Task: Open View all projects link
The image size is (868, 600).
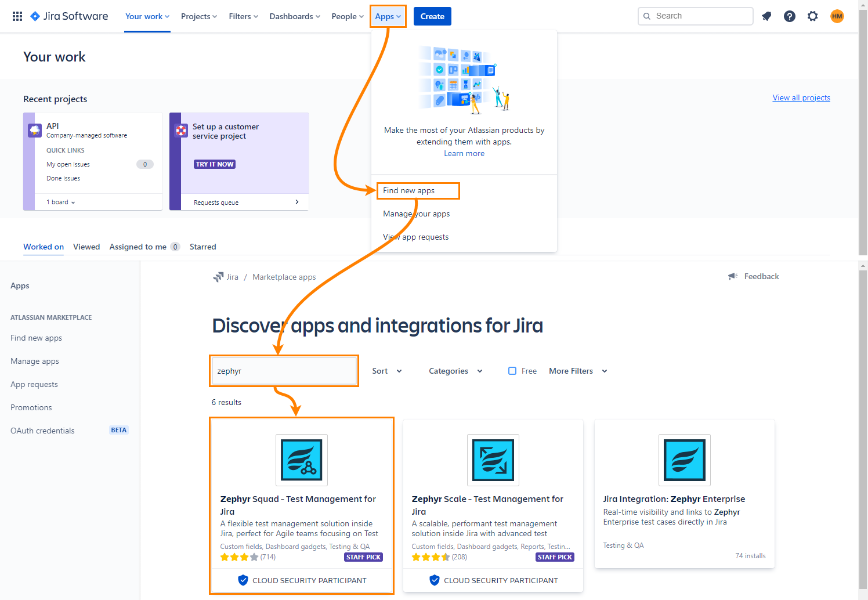Action: pyautogui.click(x=801, y=97)
